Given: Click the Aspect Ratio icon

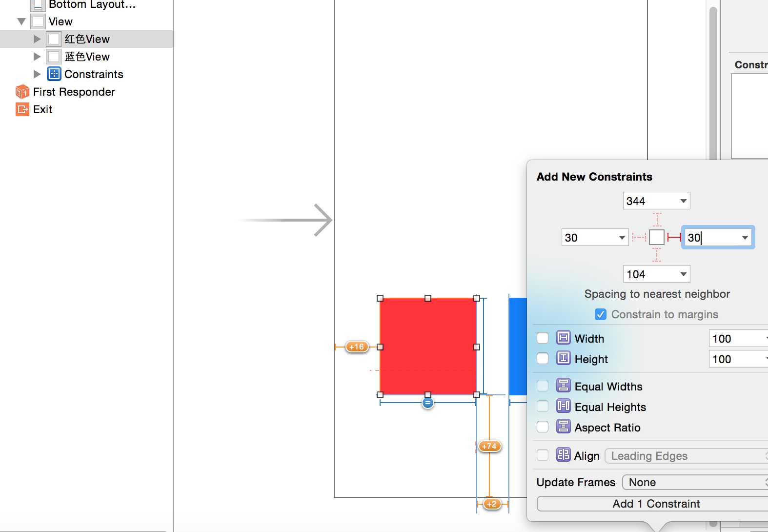Looking at the screenshot, I should (563, 427).
